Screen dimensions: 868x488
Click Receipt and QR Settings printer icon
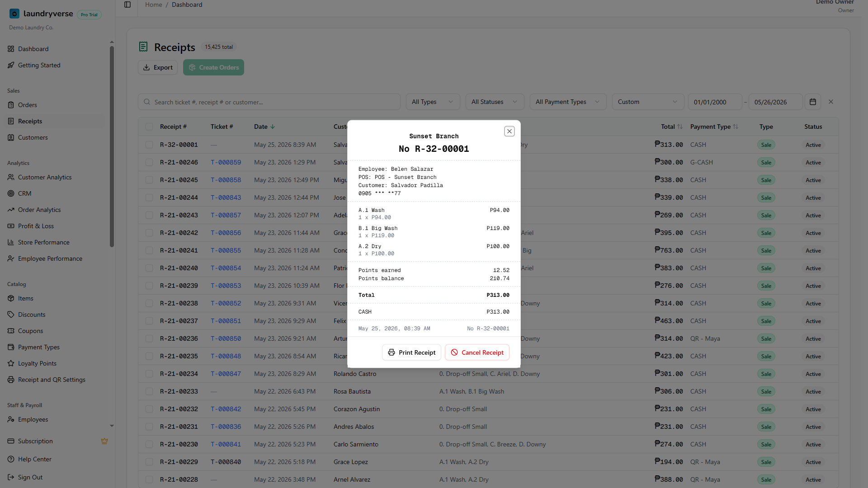(11, 380)
